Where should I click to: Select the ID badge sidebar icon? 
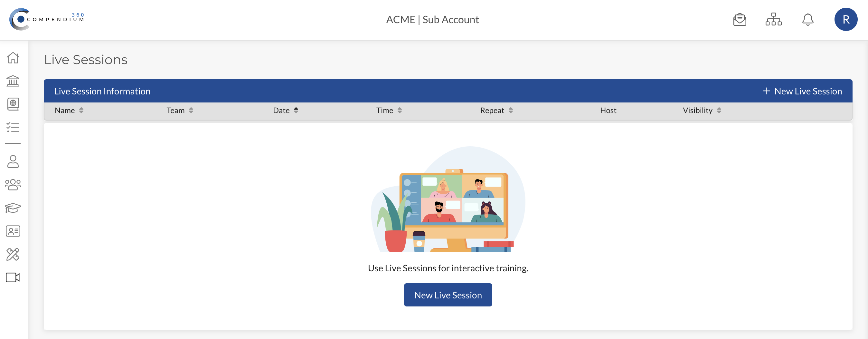[x=13, y=231]
